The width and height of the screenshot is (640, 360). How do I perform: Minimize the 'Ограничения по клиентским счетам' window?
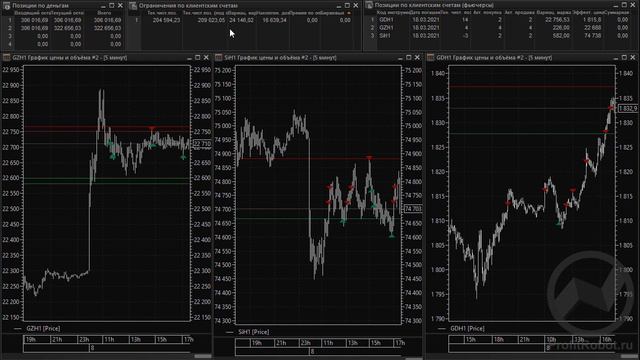338,6
